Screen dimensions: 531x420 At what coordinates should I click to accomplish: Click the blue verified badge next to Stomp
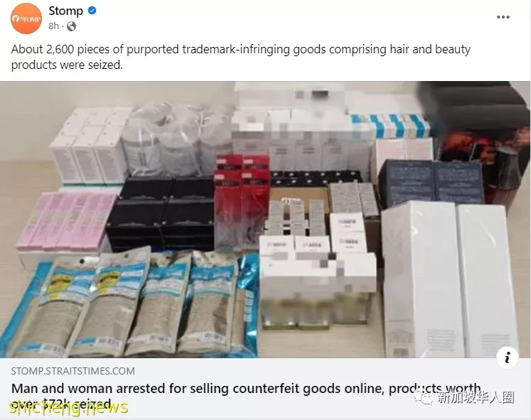pyautogui.click(x=92, y=11)
